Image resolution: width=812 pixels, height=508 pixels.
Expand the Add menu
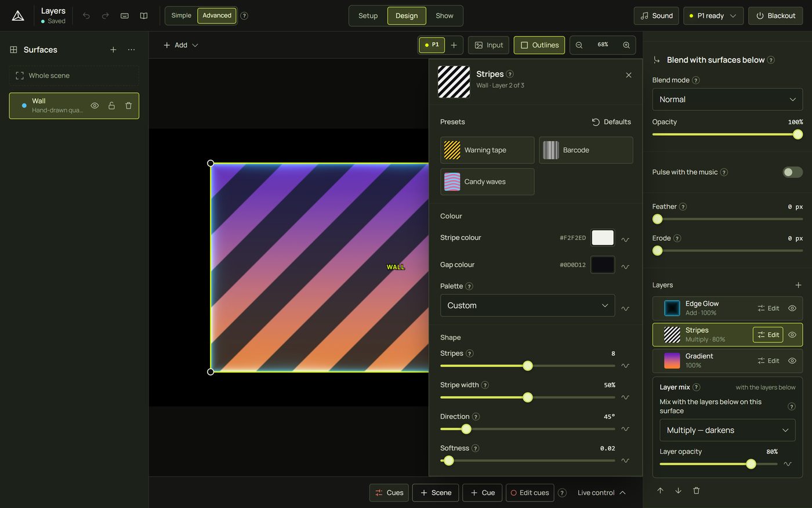click(181, 45)
